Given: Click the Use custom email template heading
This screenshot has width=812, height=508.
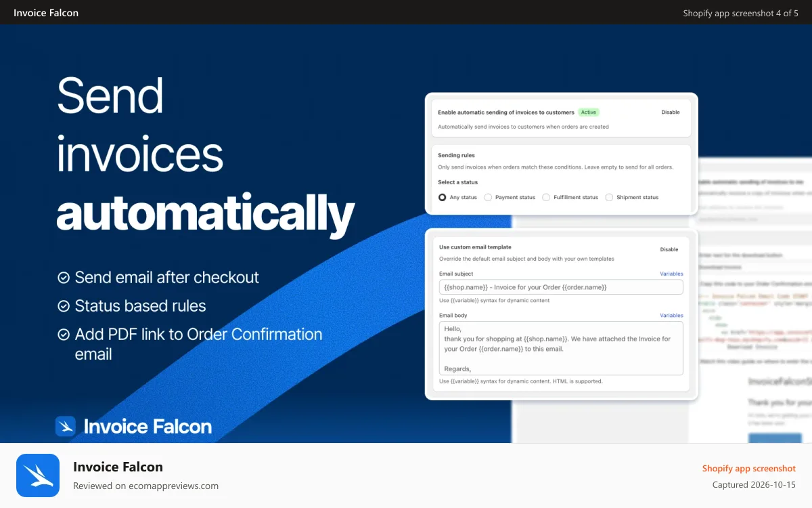Looking at the screenshot, I should coord(475,247).
